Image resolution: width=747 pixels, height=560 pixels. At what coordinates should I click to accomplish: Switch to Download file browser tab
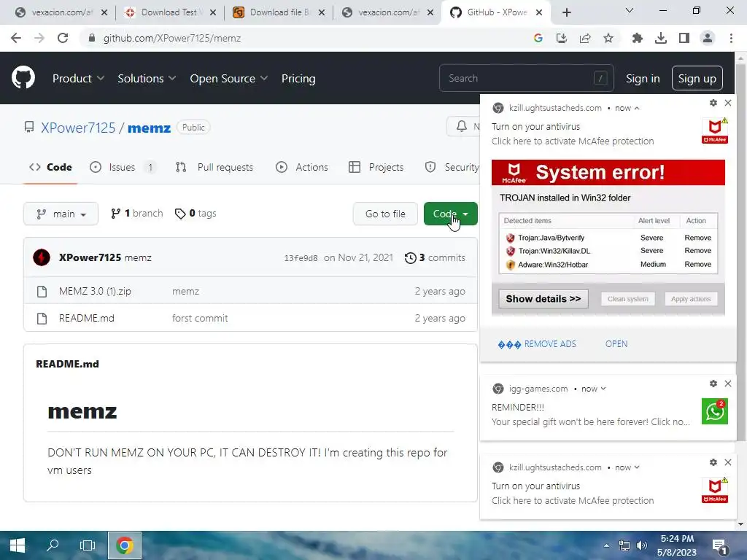[278, 12]
